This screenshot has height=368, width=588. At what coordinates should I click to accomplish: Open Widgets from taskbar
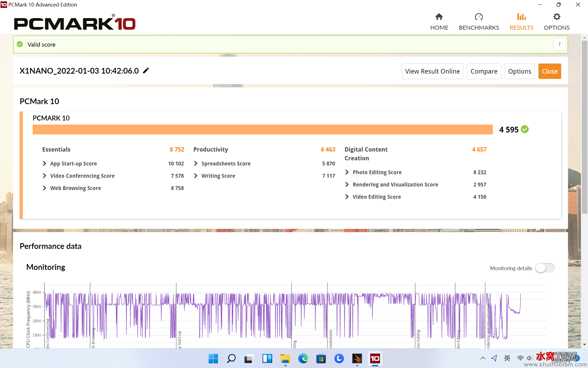pos(267,358)
